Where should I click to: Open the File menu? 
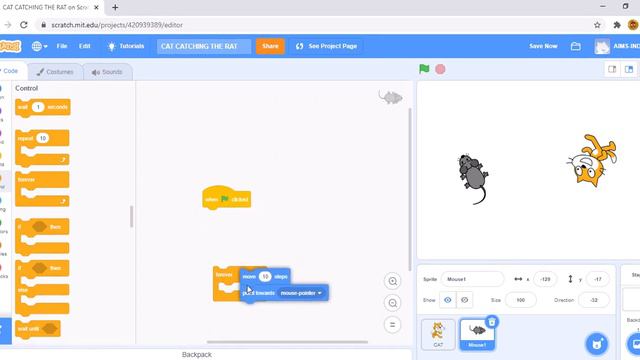tap(62, 46)
